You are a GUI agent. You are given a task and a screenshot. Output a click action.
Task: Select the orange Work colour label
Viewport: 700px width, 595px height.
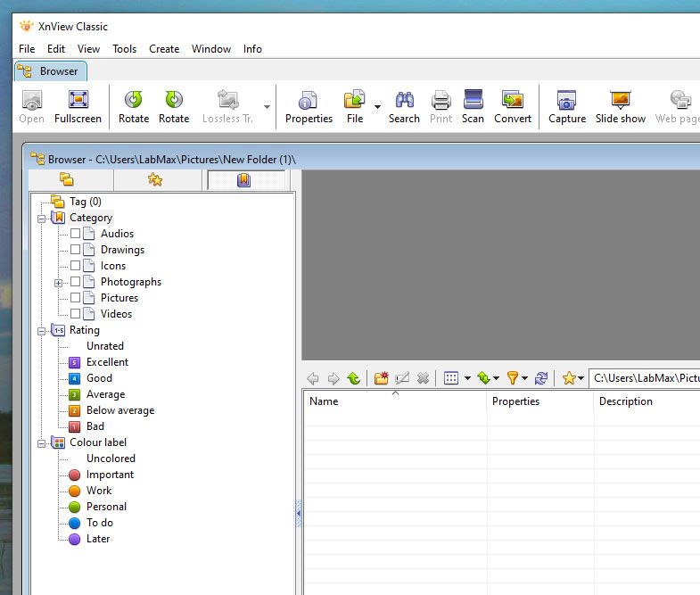[x=90, y=491]
